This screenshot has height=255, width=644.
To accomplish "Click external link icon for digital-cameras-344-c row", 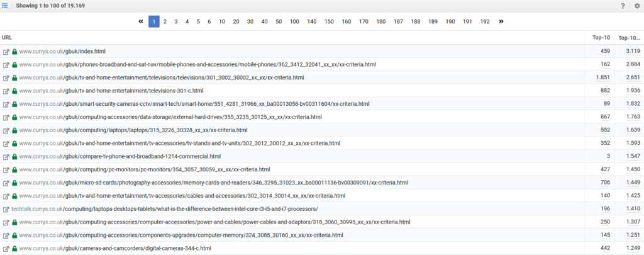I will pyautogui.click(x=6, y=249).
